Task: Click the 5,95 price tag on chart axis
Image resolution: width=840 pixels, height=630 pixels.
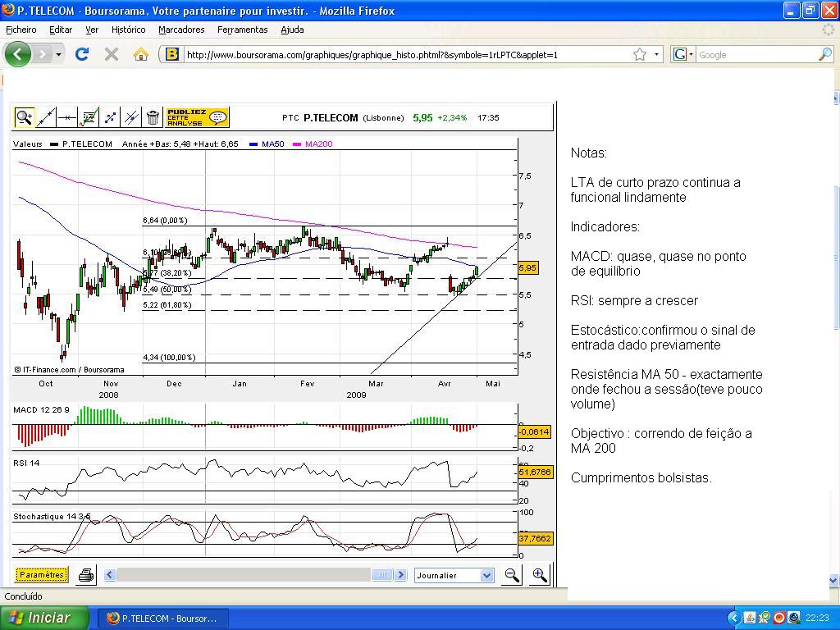Action: click(x=527, y=268)
